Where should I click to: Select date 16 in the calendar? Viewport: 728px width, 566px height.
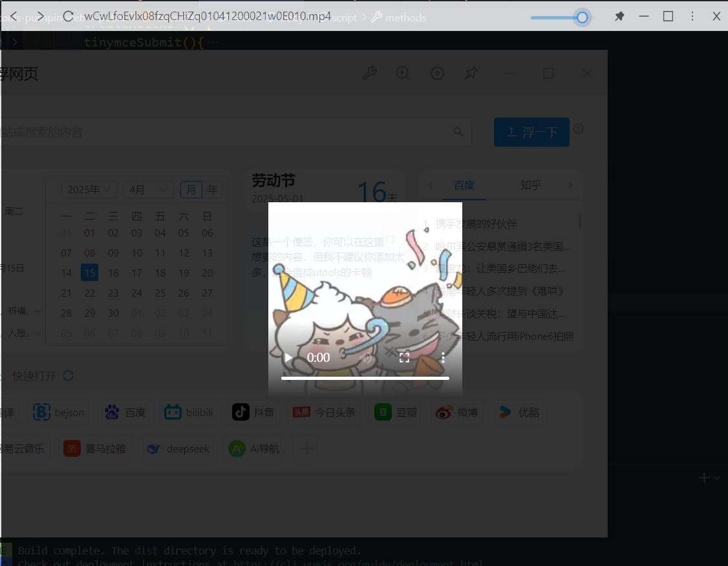click(113, 273)
